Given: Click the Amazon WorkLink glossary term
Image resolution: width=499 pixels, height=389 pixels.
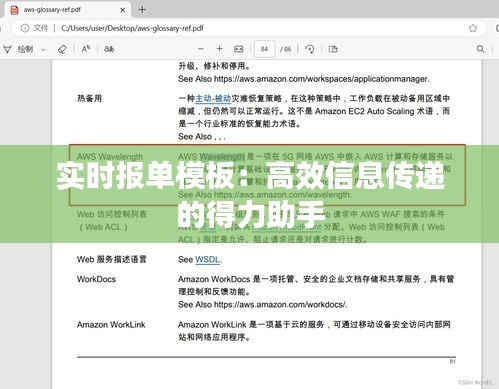Looking at the screenshot, I should tap(111, 325).
